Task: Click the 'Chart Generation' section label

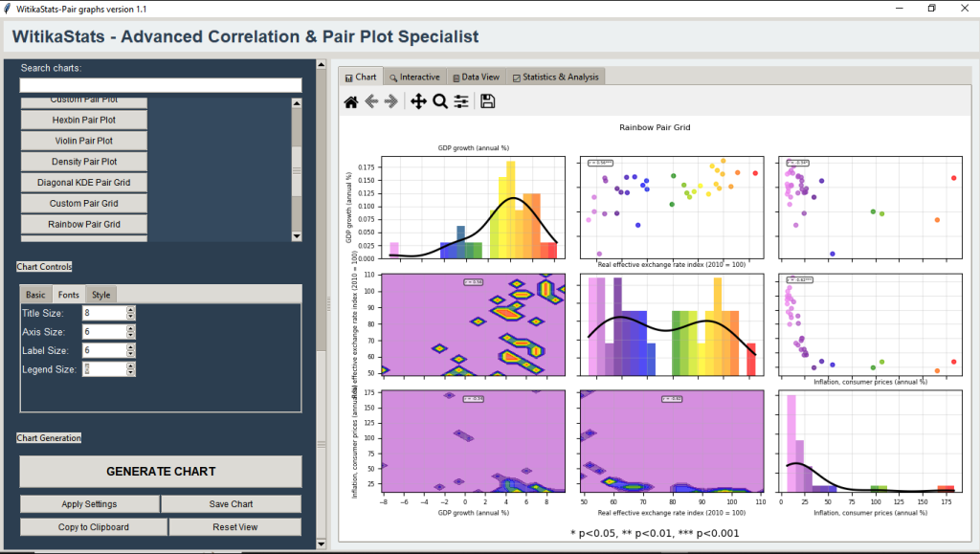Action: (49, 438)
